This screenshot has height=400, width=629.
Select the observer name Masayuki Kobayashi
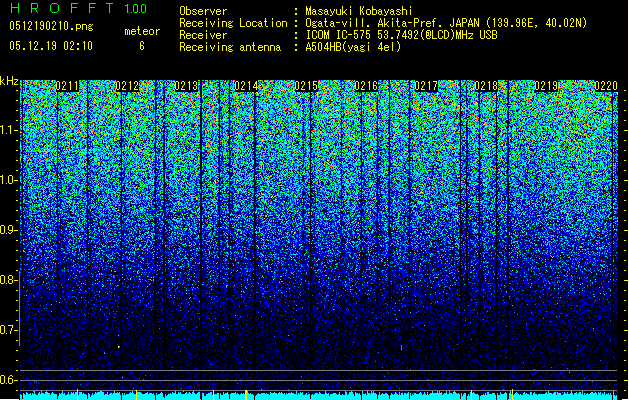tap(359, 11)
